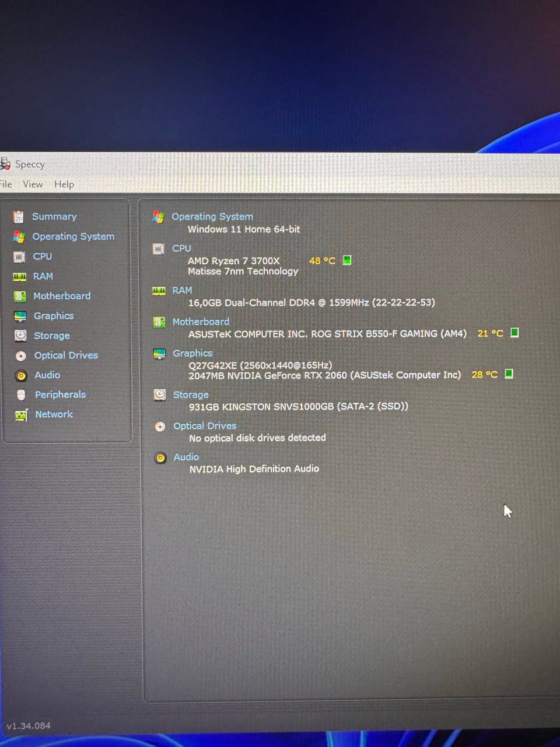Viewport: 560px width, 747px height.
Task: Click the version number v1.34.084
Action: (x=29, y=726)
